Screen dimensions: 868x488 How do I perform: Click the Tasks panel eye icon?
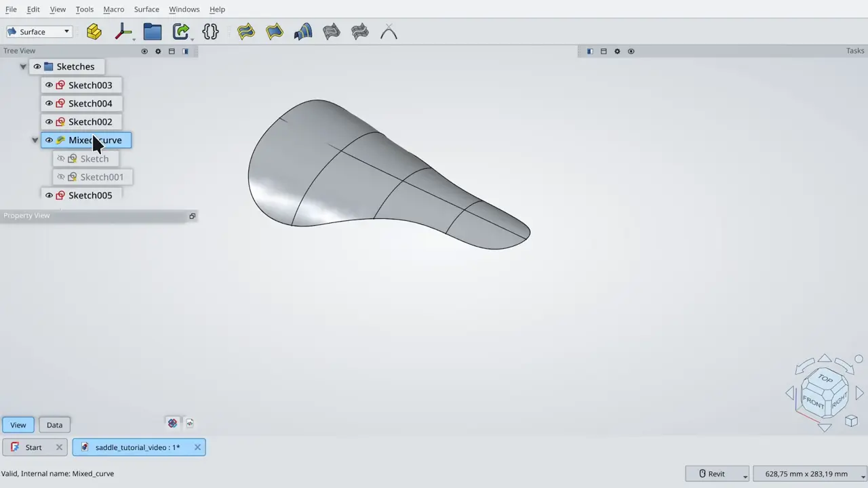click(631, 52)
